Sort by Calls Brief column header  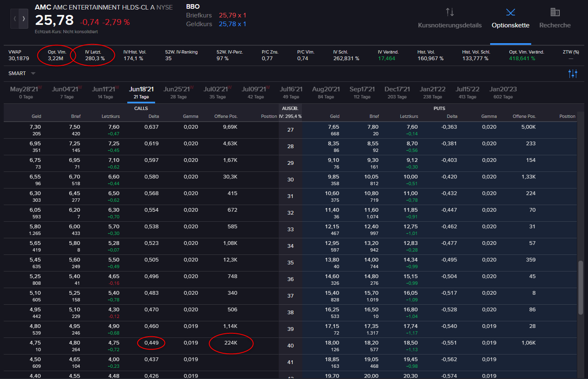click(75, 116)
